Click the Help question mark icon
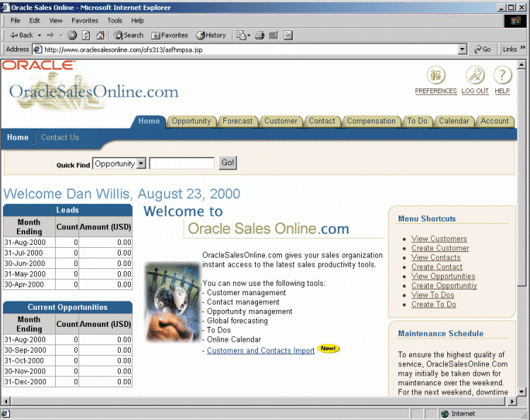The image size is (530, 420). click(502, 75)
